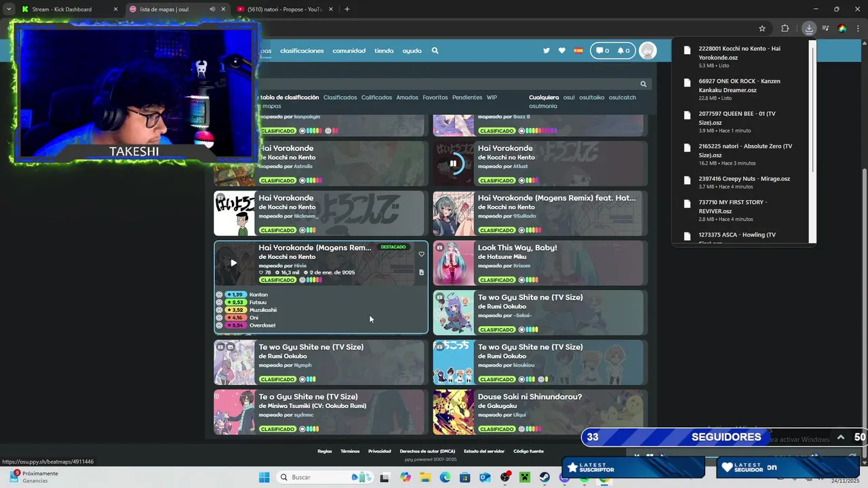Open the chat messages button in osu! header

tap(601, 51)
